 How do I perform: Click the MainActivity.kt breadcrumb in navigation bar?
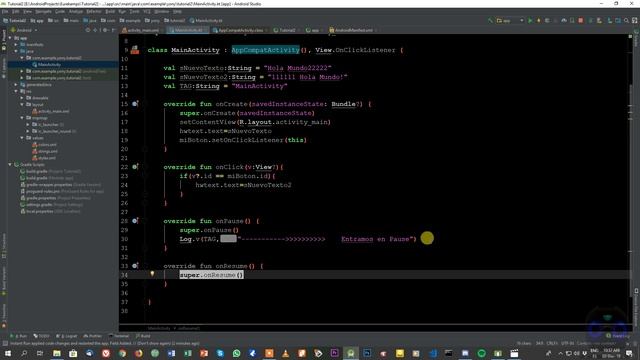click(x=206, y=20)
